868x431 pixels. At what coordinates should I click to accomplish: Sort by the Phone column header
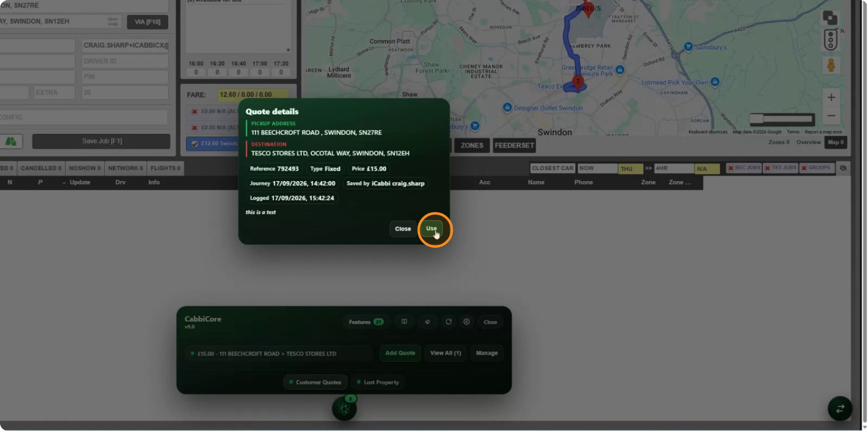click(584, 183)
